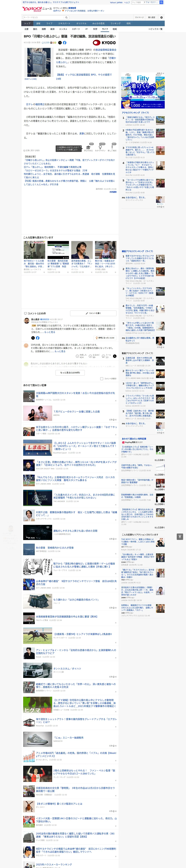Click 記事に関する報告 report icon link
186x868 pixels.
31,151
